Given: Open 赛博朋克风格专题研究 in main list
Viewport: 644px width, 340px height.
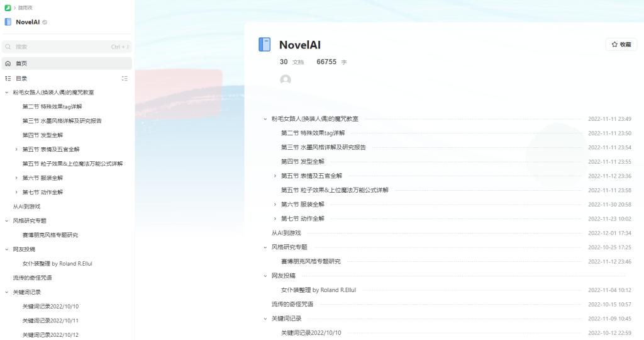Looking at the screenshot, I should point(311,261).
